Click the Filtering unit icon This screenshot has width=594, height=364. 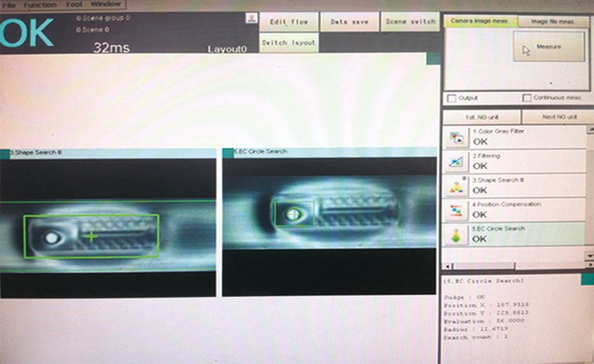(455, 161)
